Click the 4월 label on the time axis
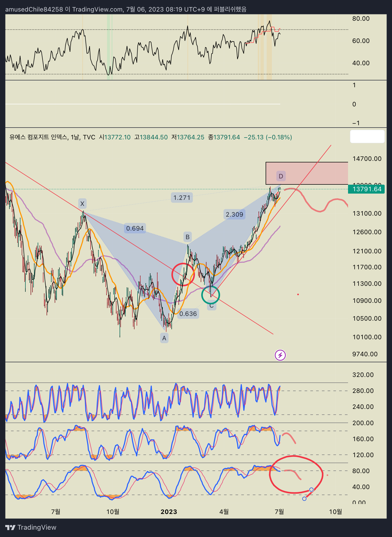The width and height of the screenshot is (392, 537). [x=224, y=512]
